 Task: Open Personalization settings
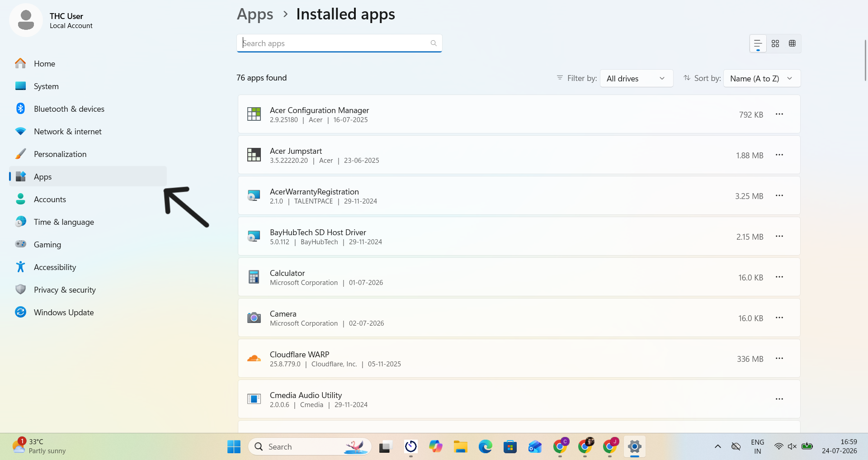(88, 154)
